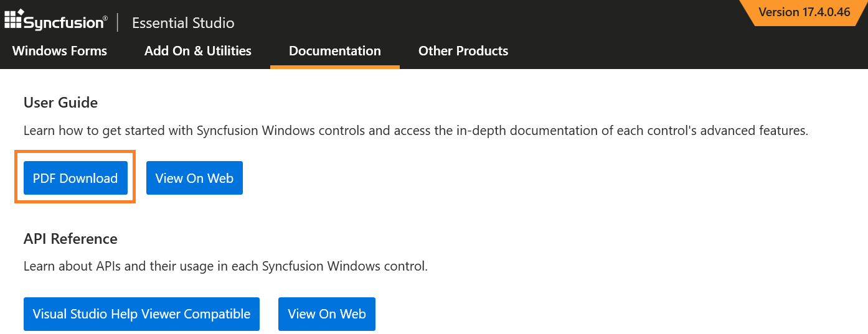Viewport: 868px width, 334px height.
Task: Go to the Other Products tab
Action: pos(463,51)
